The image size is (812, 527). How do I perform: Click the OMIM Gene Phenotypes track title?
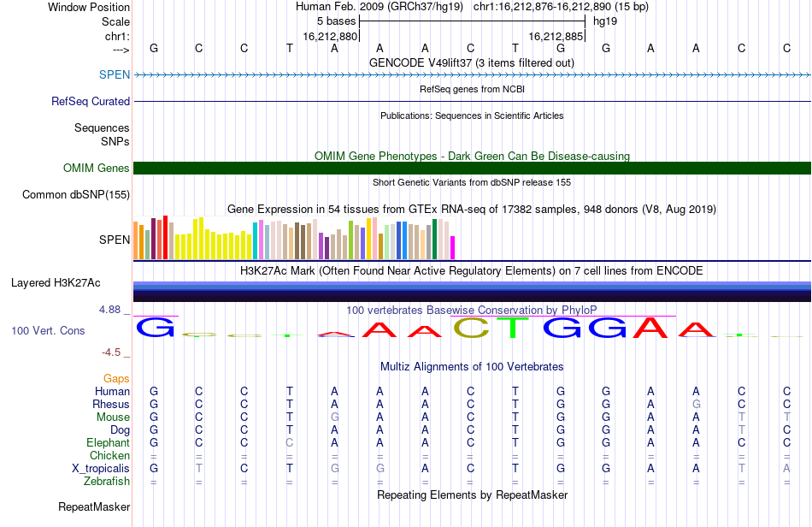(x=473, y=156)
